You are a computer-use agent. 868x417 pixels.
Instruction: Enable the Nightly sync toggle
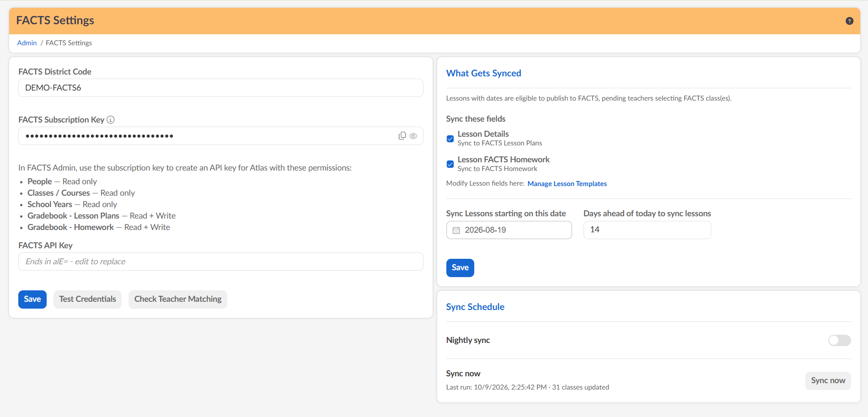[x=839, y=340]
